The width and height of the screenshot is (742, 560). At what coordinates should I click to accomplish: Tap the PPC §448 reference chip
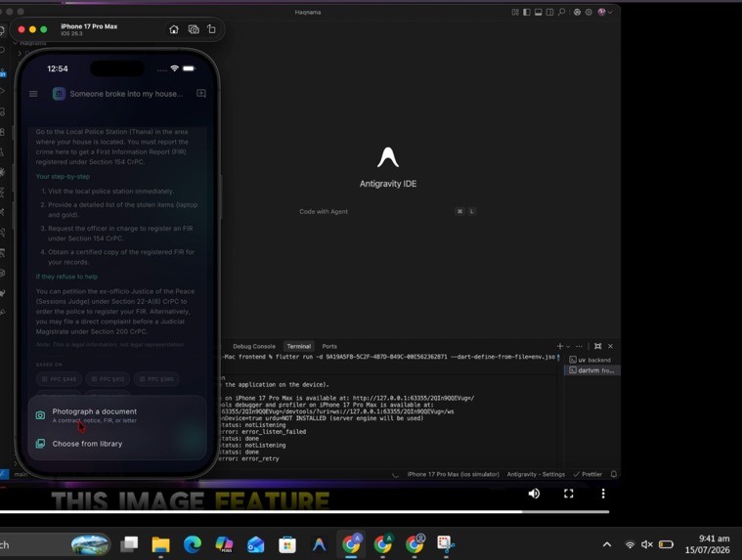click(60, 379)
